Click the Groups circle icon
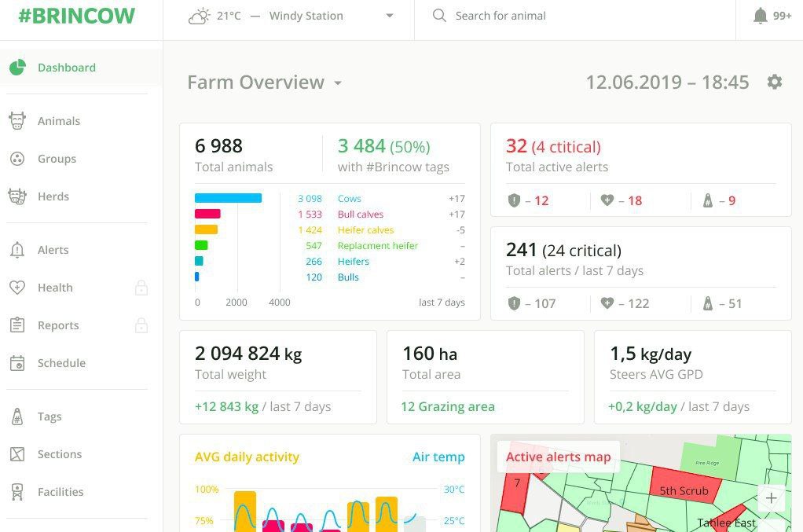This screenshot has height=532, width=803. pos(17,159)
